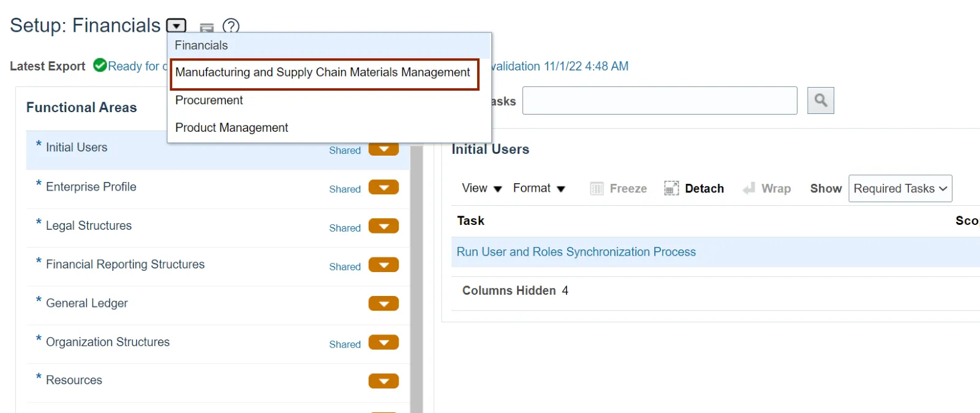Expand the Setup offering dropdown arrow
This screenshot has height=413, width=980.
(x=176, y=26)
